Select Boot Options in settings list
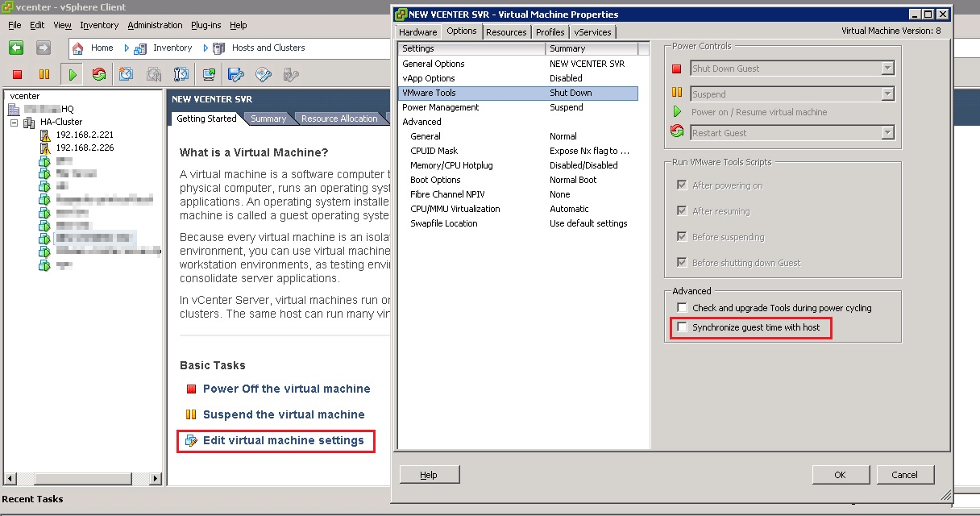 pos(519,180)
